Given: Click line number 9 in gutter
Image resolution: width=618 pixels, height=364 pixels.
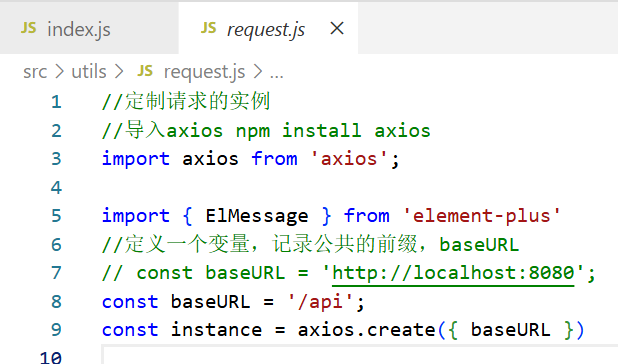Looking at the screenshot, I should tap(56, 330).
